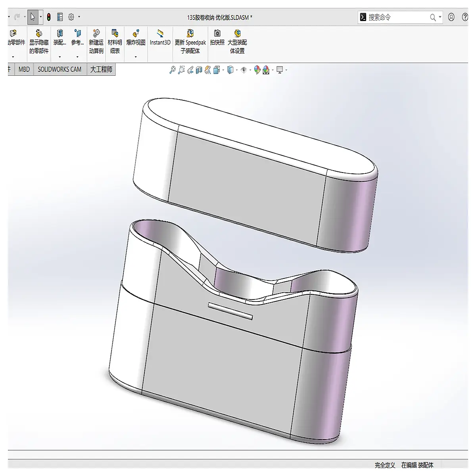476x476 pixels.
Task: Click the View Orientation cube icon
Action: click(x=217, y=70)
